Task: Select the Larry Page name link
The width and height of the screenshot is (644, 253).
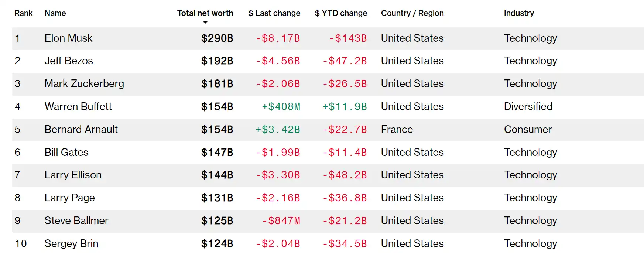Action: [69, 198]
